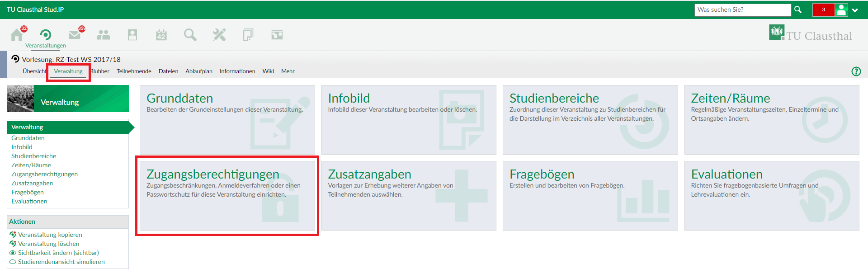Open the Grunddaten tile
Screen dimensions: 868x278
[x=227, y=119]
